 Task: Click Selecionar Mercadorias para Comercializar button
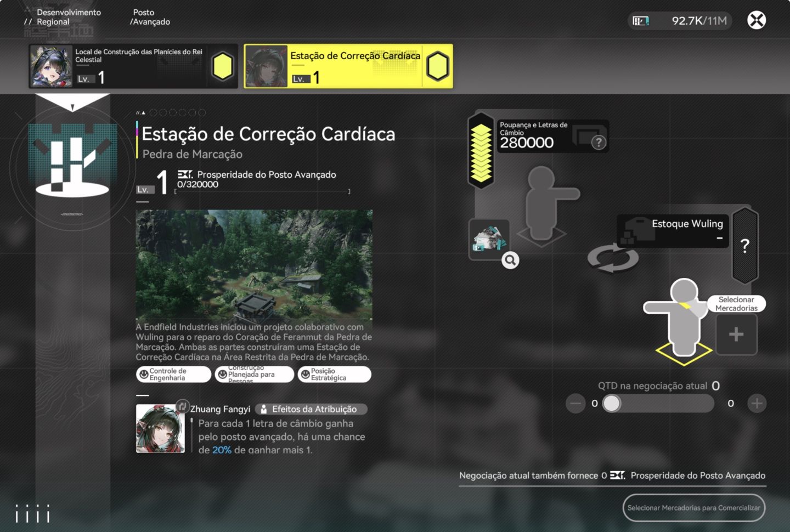(693, 508)
